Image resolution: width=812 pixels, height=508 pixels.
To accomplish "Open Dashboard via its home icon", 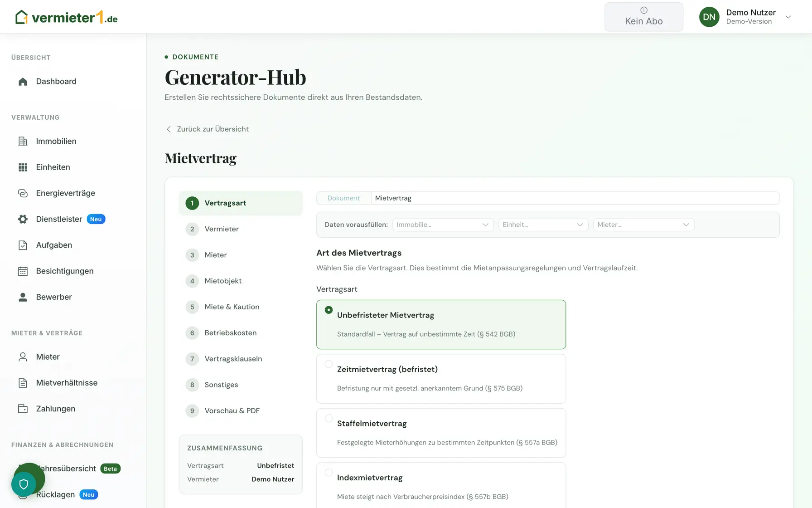I will click(23, 82).
